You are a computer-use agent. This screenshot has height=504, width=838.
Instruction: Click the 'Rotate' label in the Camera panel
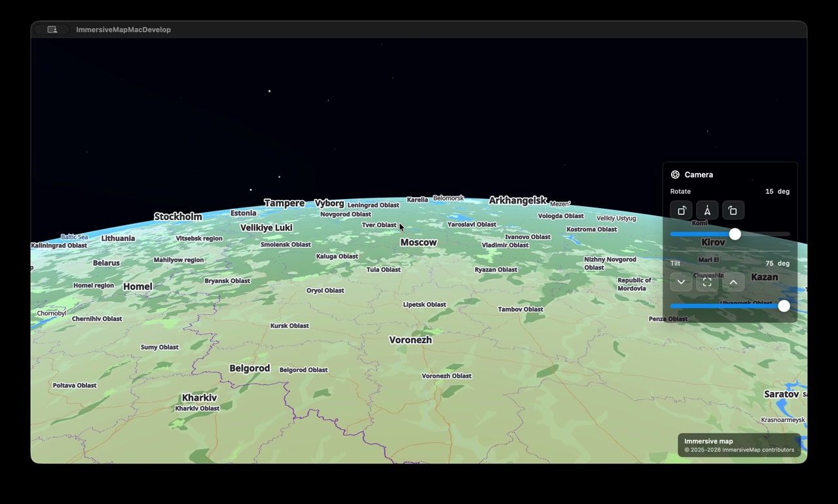680,192
